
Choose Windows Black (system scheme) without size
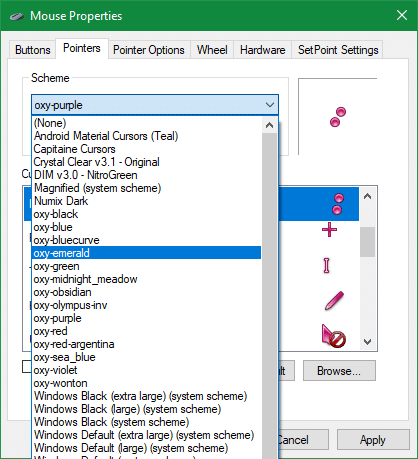147,422
